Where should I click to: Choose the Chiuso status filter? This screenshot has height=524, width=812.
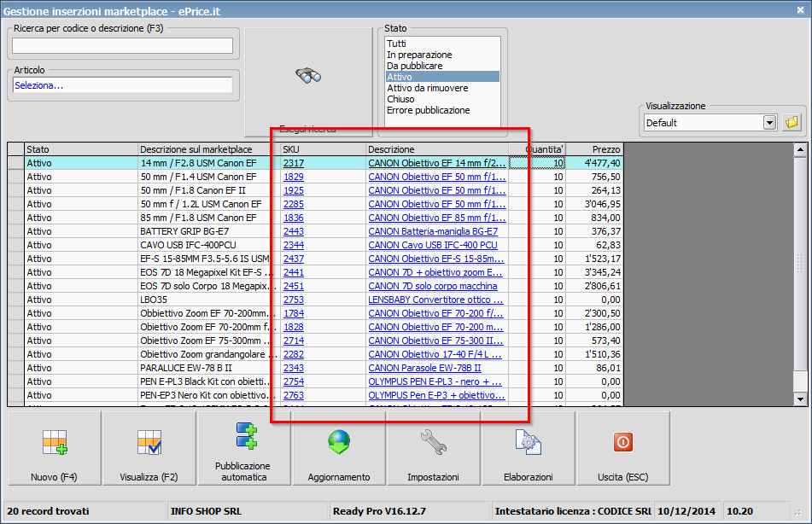click(x=400, y=99)
